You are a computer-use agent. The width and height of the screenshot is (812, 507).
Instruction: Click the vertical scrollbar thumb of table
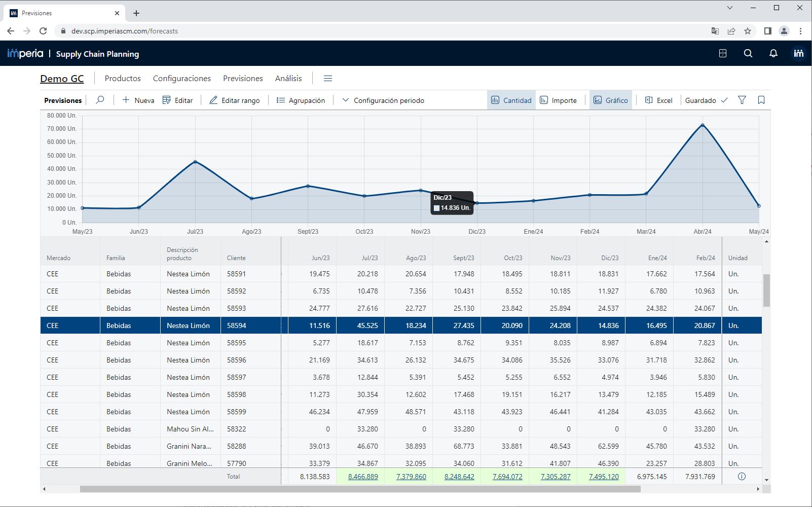766,290
